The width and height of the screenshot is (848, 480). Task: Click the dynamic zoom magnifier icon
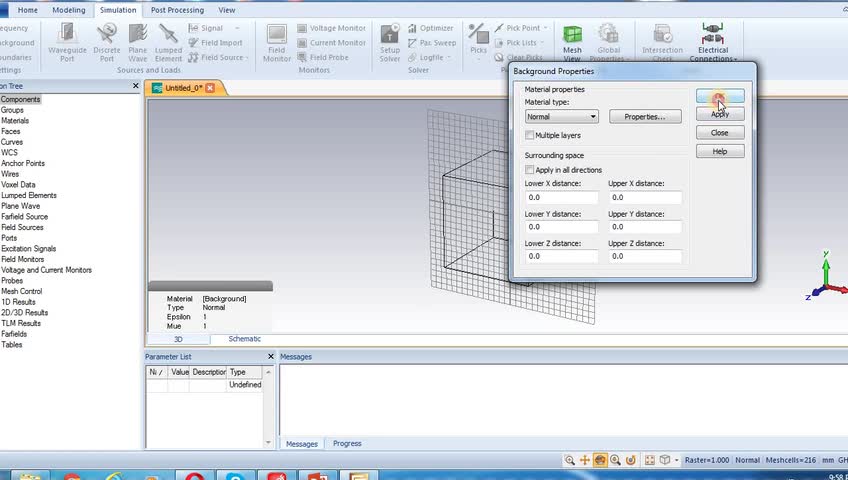(615, 460)
